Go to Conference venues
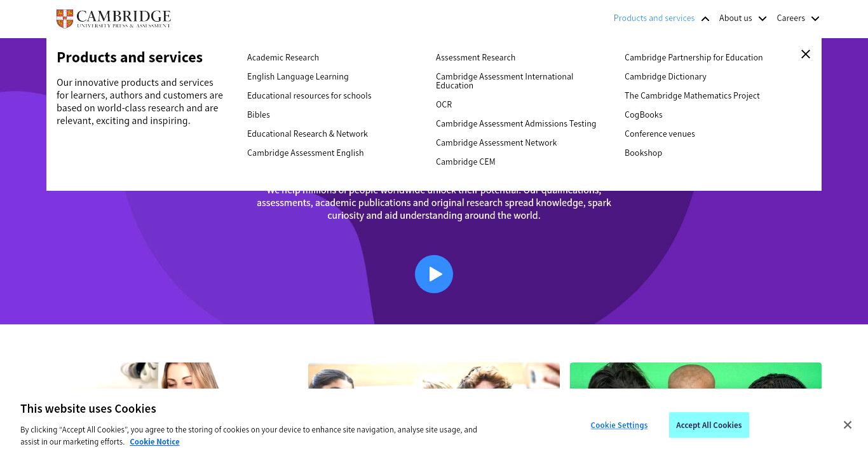Screen dimensions: 868x463 click(660, 134)
